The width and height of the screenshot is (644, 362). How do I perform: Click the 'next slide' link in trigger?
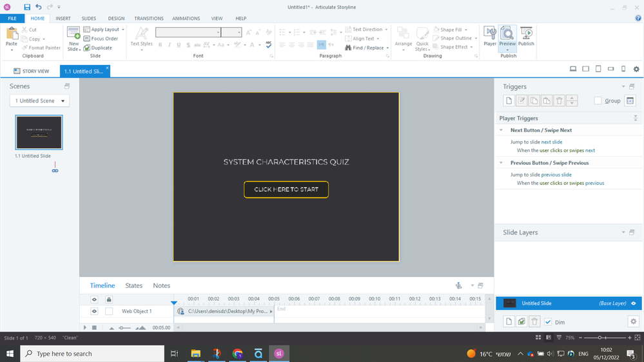pos(551,142)
